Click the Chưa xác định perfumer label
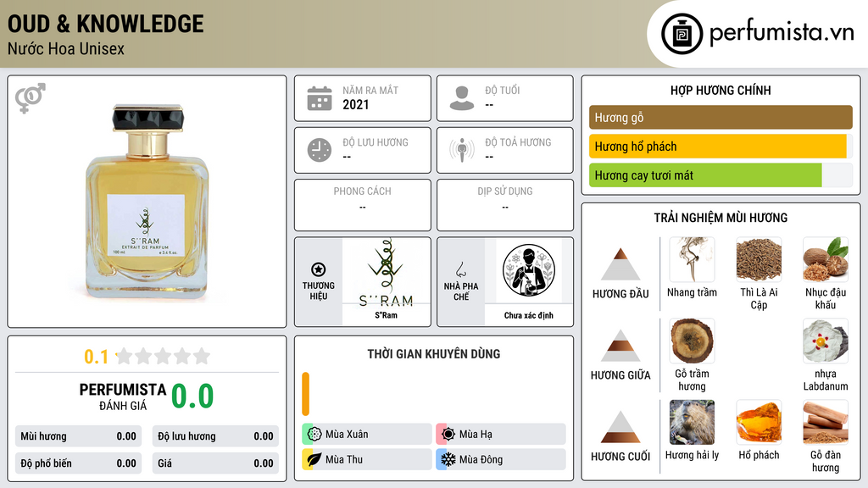The height and width of the screenshot is (488, 868). click(529, 315)
